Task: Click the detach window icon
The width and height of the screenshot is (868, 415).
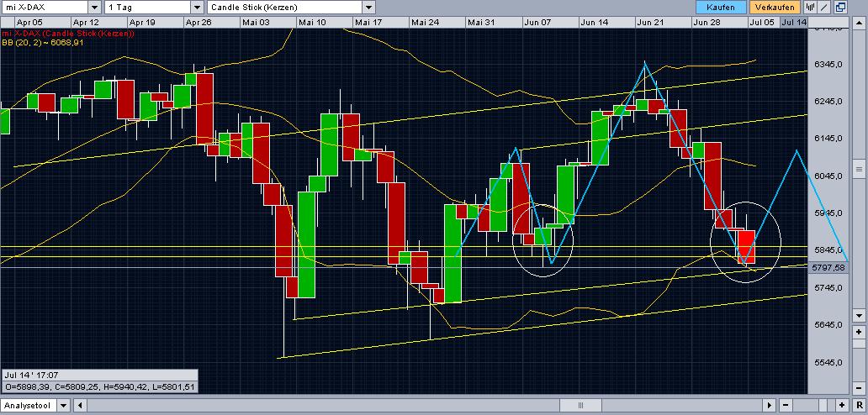Action: (839, 8)
